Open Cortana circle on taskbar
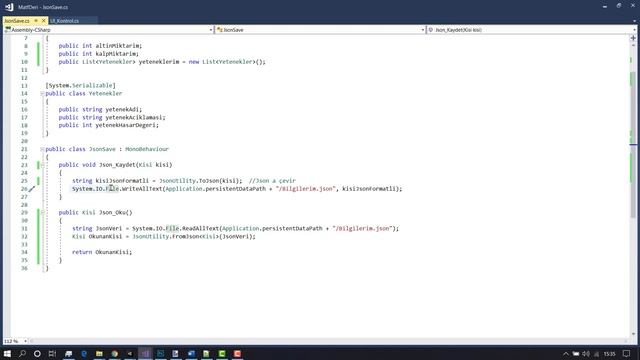 pos(37,353)
